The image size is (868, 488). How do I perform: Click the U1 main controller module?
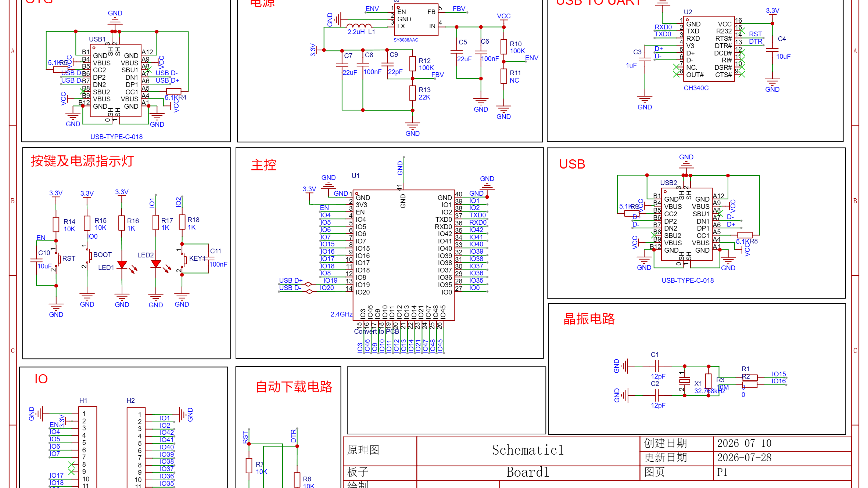[404, 255]
